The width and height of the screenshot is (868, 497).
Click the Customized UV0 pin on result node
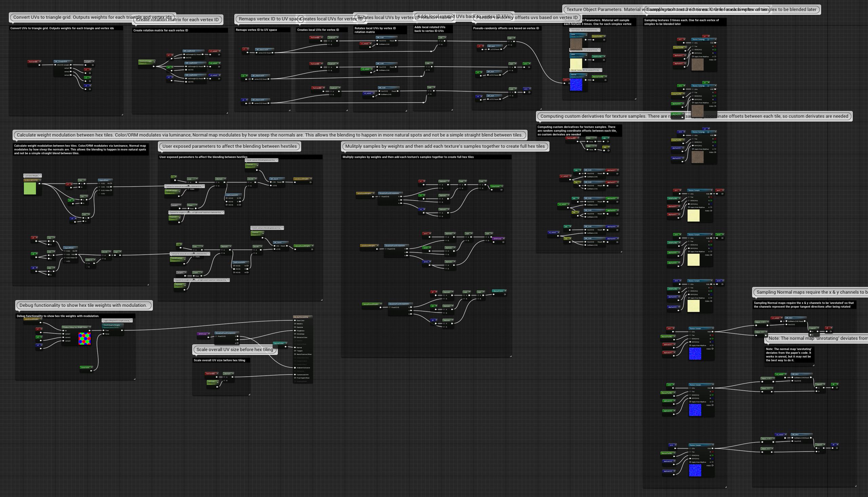pyautogui.click(x=295, y=375)
